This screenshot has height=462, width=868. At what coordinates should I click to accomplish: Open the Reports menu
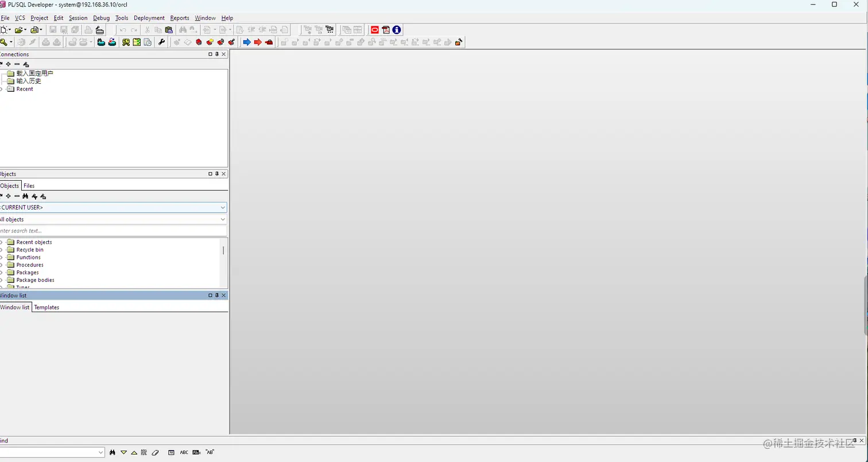click(180, 18)
